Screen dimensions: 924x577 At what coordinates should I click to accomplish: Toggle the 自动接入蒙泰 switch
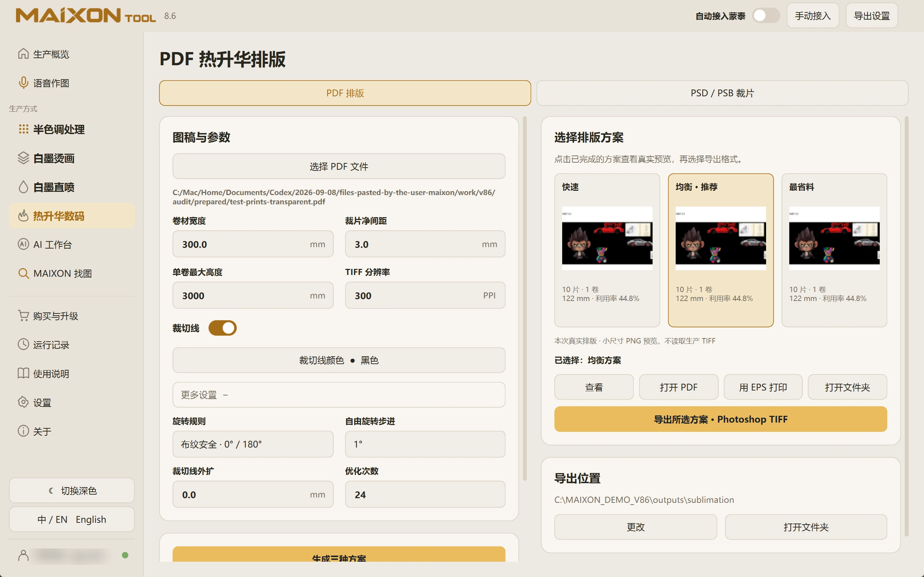766,16
